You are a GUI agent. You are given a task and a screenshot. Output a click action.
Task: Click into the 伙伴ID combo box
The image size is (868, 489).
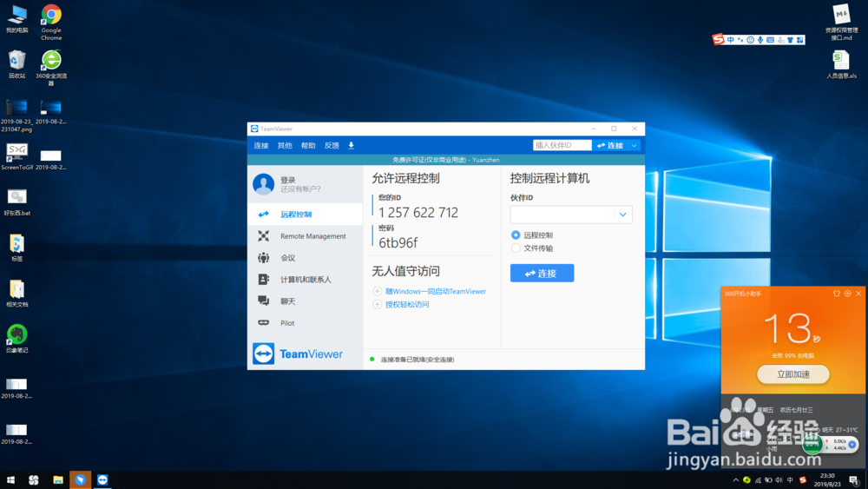(562, 215)
